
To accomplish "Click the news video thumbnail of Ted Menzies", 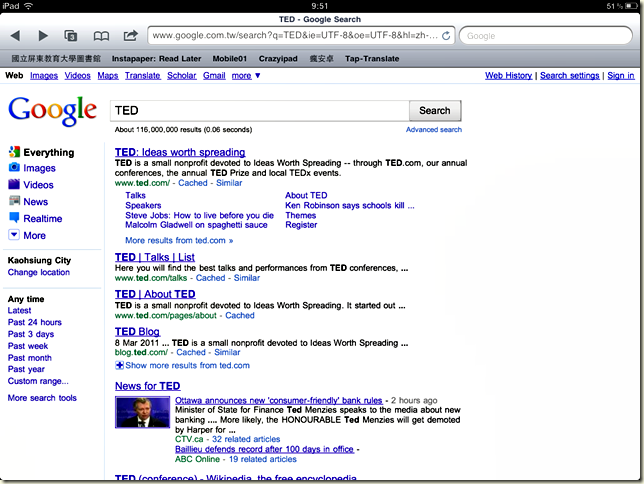I will pos(143,412).
